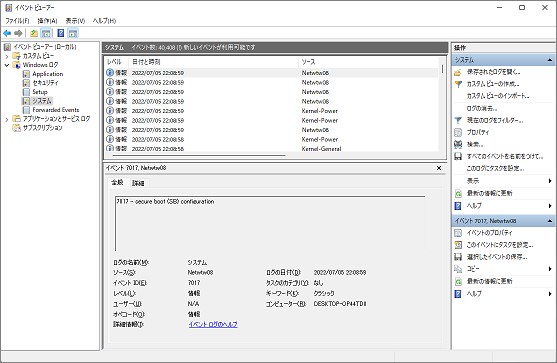This screenshot has width=557, height=363.
Task: Expand the カスタム ビュー tree node
Action: pos(7,56)
